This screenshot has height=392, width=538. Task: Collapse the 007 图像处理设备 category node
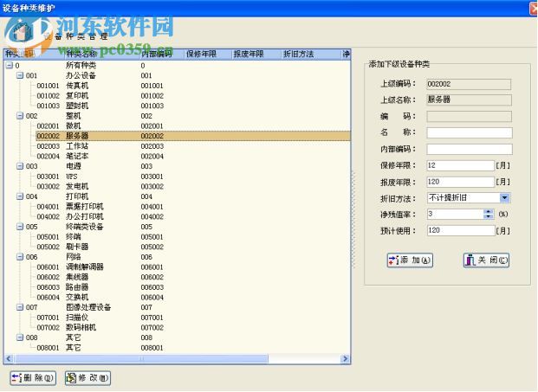20,307
